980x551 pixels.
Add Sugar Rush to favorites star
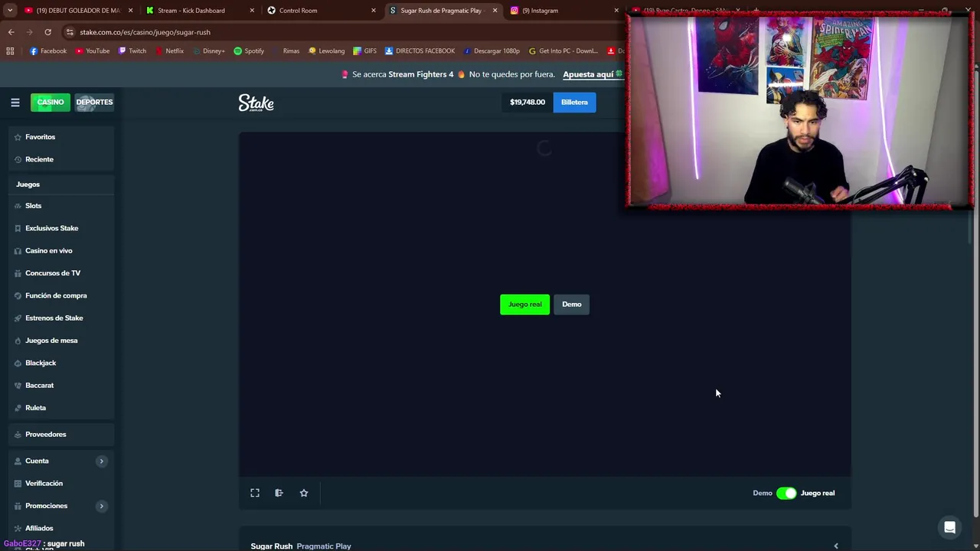304,493
